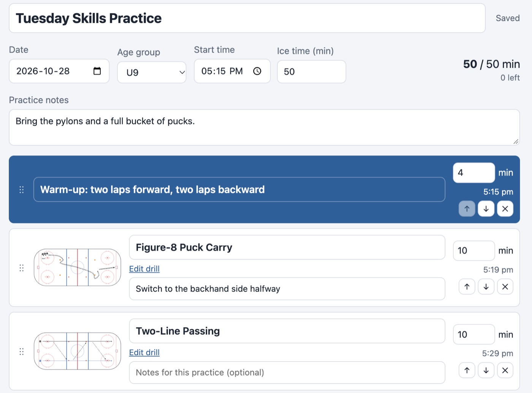The width and height of the screenshot is (532, 393).
Task: Click into the Practice notes text area
Action: point(264,128)
